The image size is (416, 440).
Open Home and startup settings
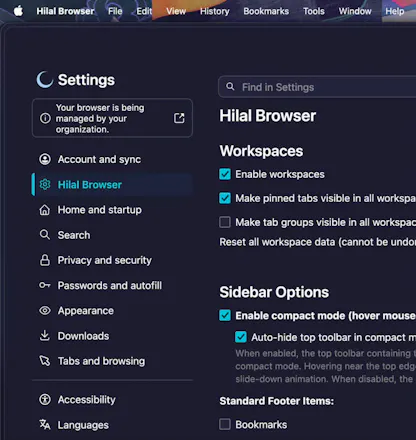112,210
